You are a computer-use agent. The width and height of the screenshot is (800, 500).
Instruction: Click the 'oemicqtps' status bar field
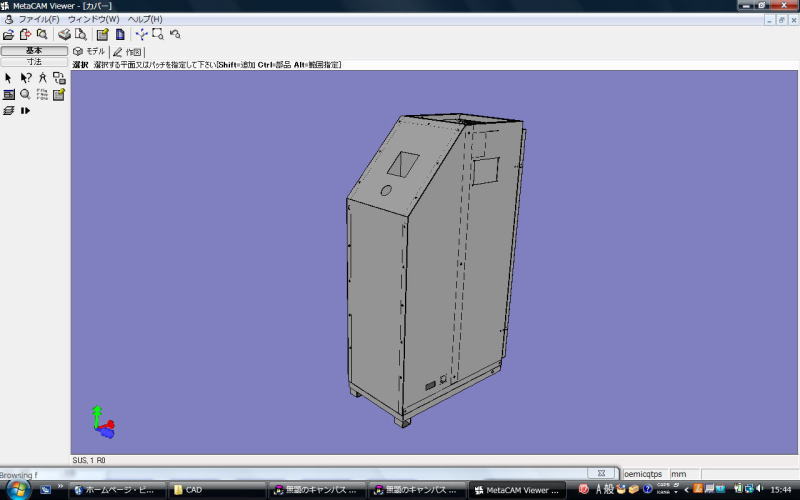tap(645, 474)
